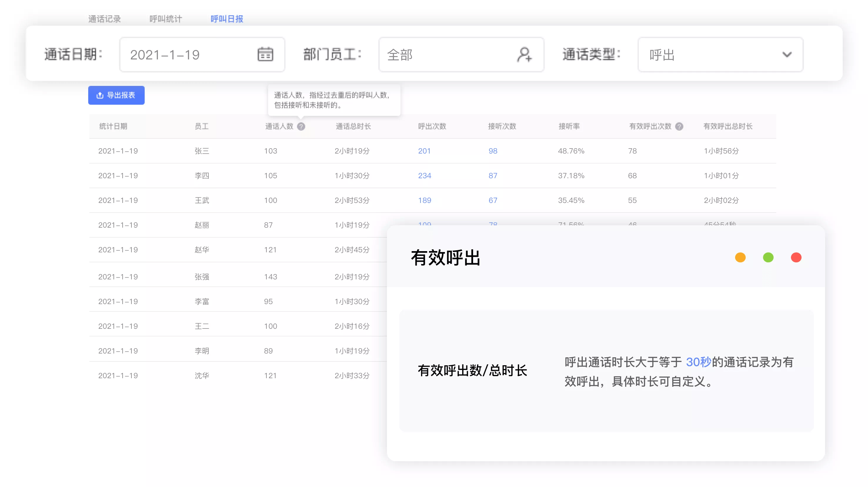Click 张三's 有效呼出总时长 1小时56分
The height and width of the screenshot is (487, 868).
point(722,151)
